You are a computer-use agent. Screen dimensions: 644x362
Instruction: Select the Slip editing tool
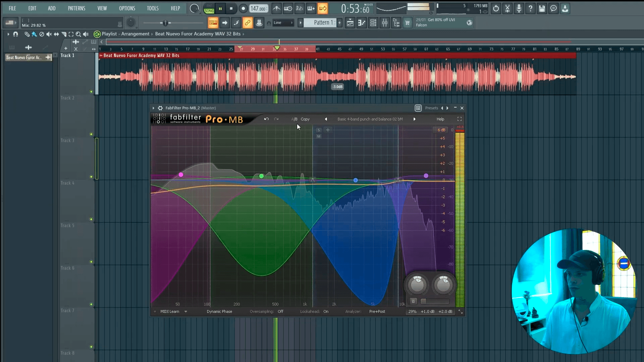[x=56, y=34]
